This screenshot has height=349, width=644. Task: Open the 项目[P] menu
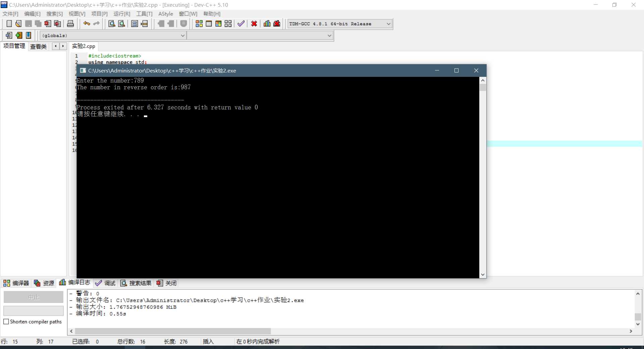coord(99,14)
